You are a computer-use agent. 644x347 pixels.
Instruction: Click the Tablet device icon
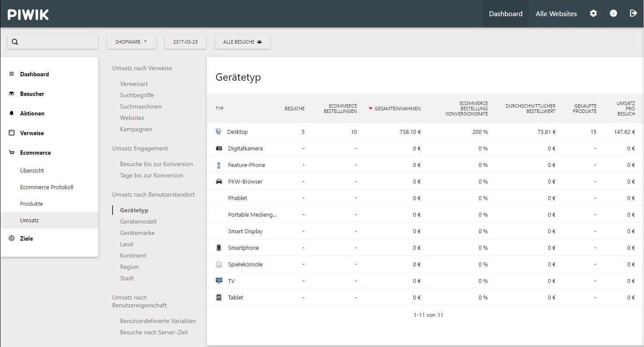click(x=219, y=297)
